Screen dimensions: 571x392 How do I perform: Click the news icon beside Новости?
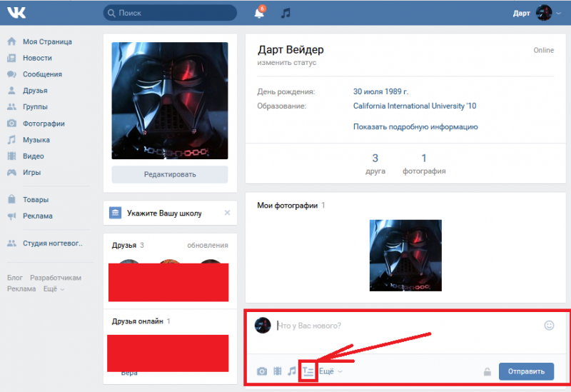11,58
